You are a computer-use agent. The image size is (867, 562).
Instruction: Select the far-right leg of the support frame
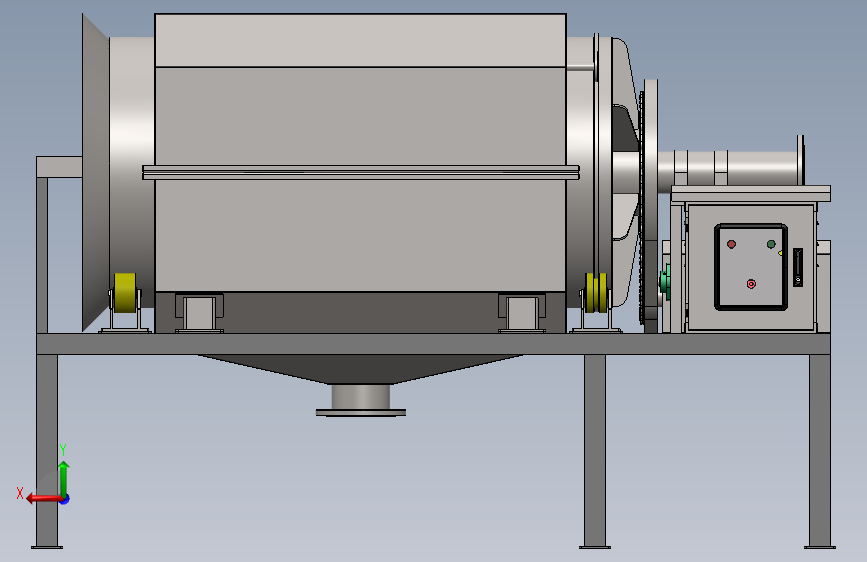click(819, 451)
